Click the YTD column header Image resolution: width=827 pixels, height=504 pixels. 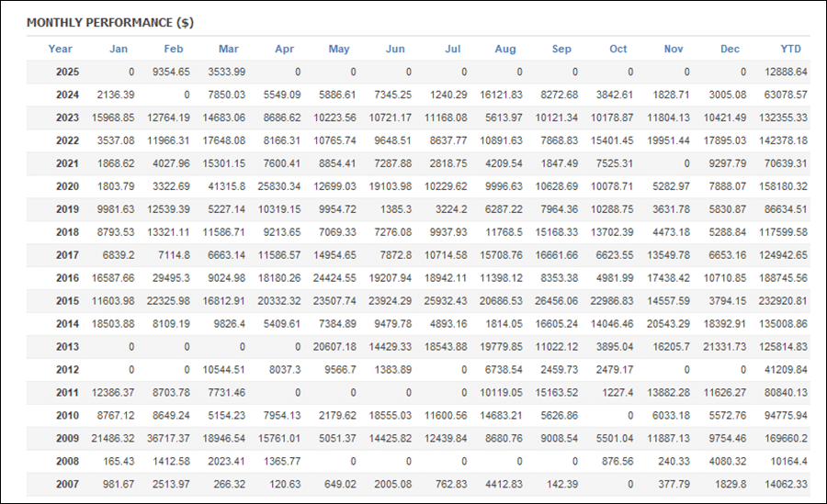click(x=790, y=49)
